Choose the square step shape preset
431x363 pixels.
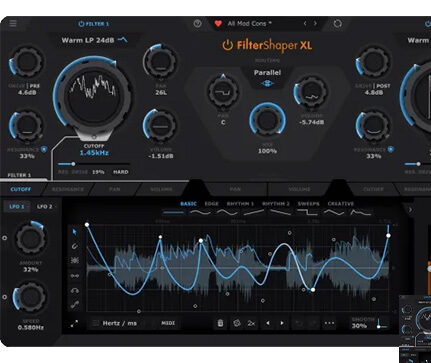tap(307, 212)
